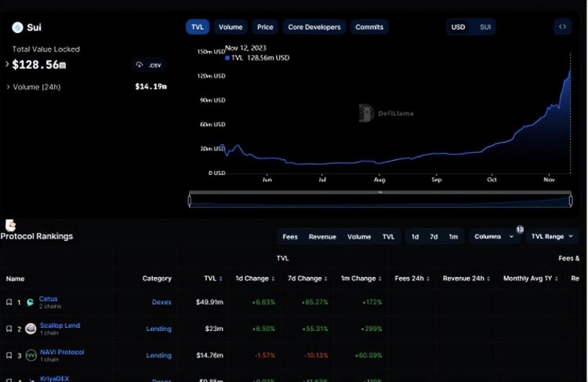Image resolution: width=588 pixels, height=382 pixels.
Task: Open the NAVI Protocol page
Action: [62, 352]
